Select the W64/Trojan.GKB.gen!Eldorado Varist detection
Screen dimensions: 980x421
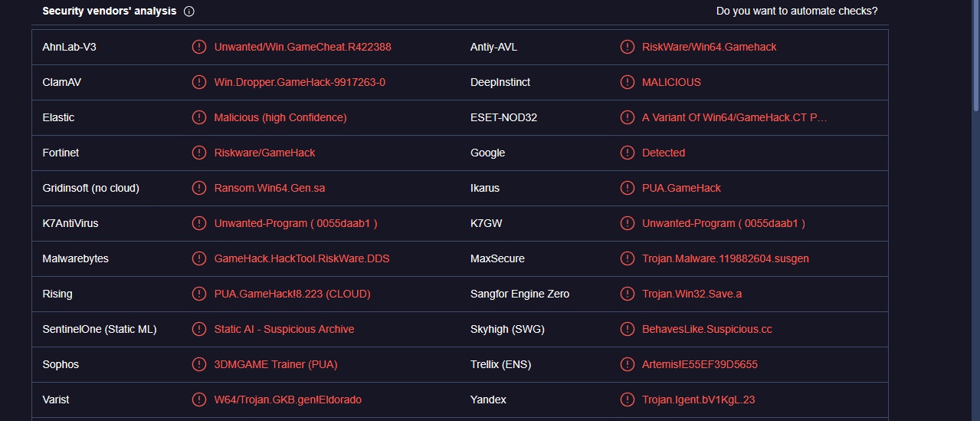click(288, 400)
